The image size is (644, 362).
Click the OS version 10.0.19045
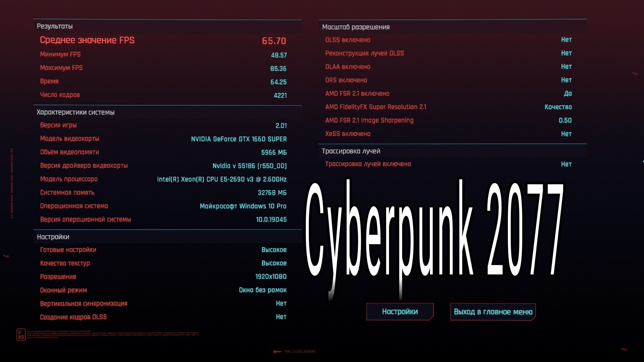(271, 220)
